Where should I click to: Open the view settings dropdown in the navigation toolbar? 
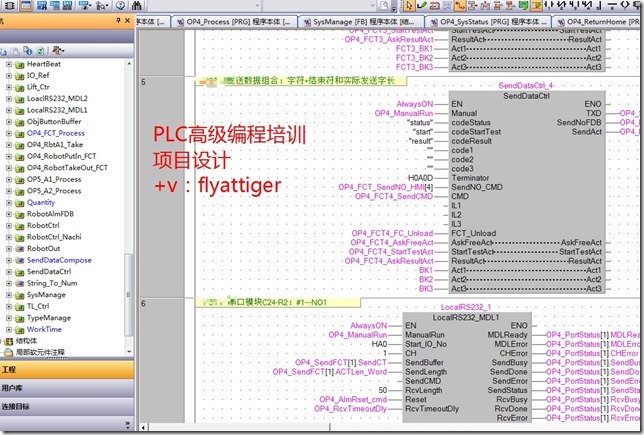(x=58, y=51)
